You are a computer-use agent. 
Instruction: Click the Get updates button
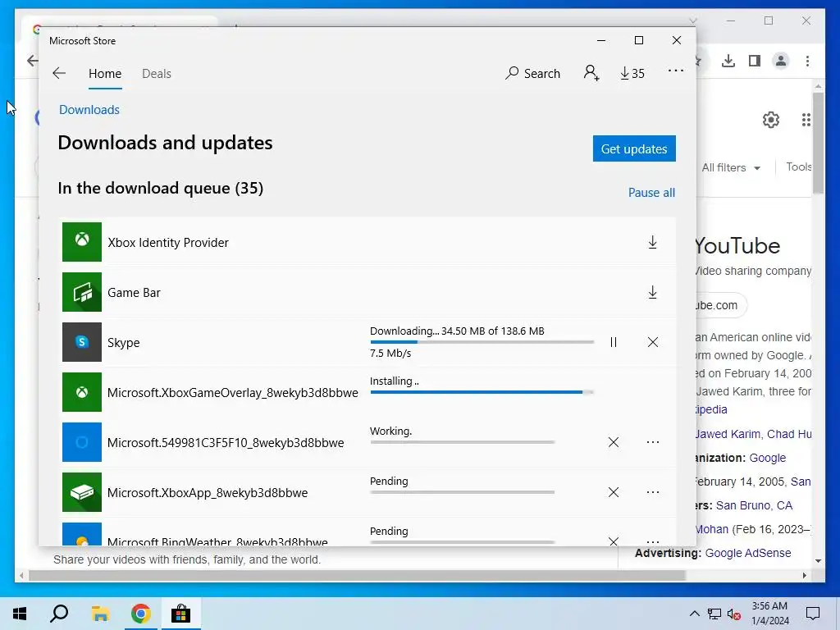click(634, 148)
